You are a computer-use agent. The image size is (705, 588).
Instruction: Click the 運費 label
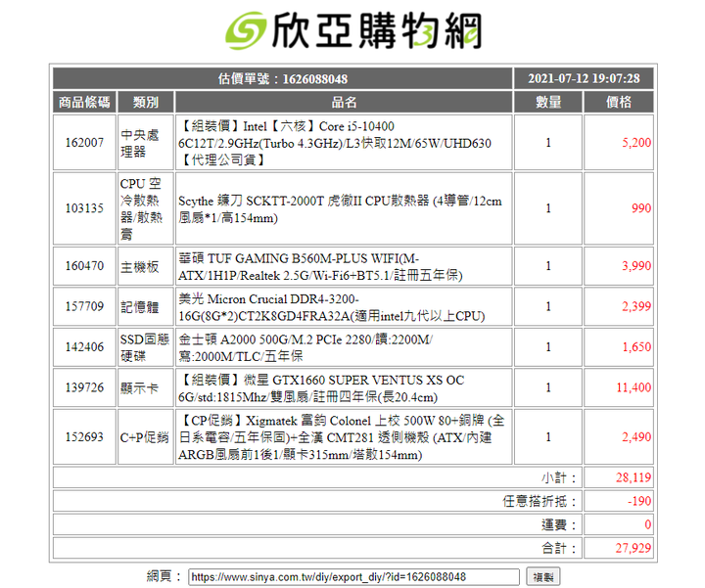pyautogui.click(x=559, y=524)
